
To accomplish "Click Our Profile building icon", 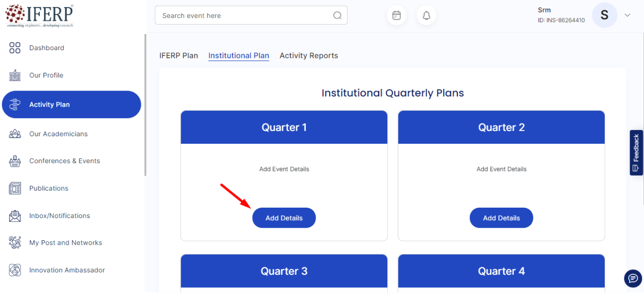I will coord(15,75).
